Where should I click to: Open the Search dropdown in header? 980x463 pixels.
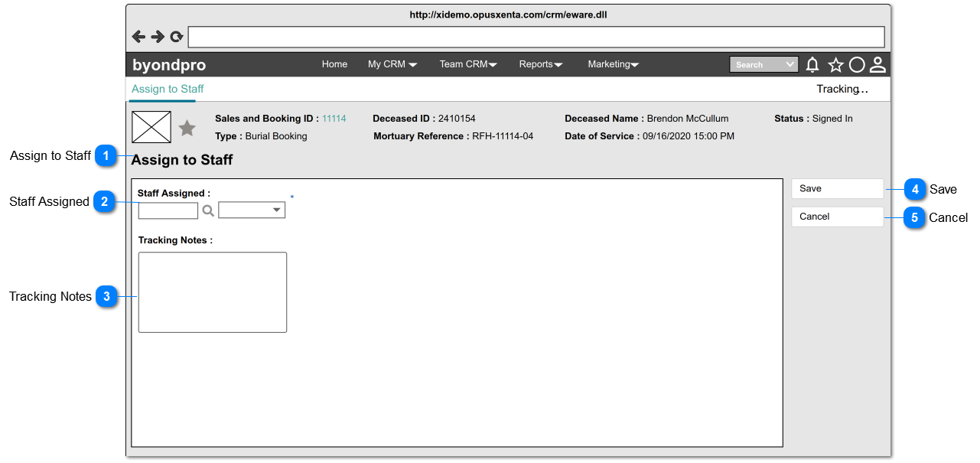coord(763,65)
